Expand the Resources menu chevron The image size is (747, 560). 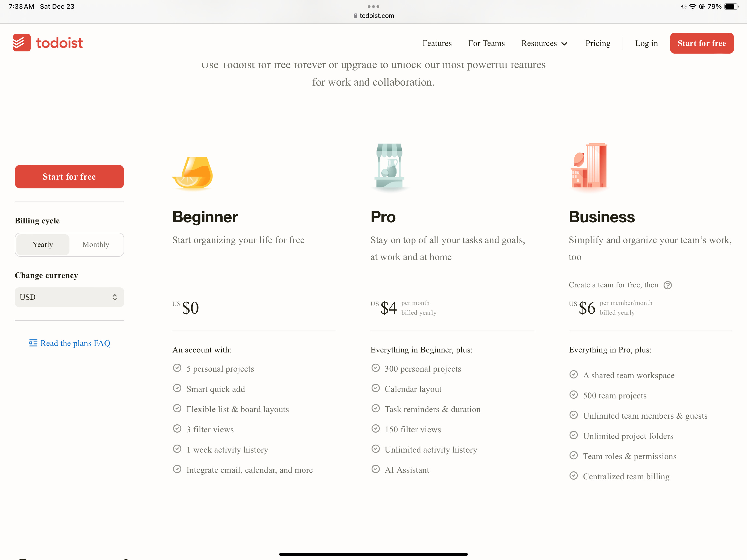coord(564,44)
